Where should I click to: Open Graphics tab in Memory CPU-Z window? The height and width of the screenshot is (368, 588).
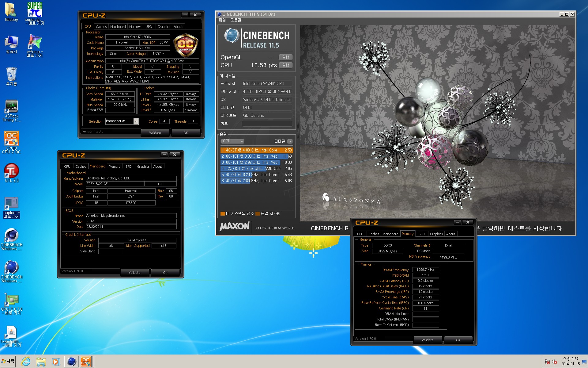point(436,234)
